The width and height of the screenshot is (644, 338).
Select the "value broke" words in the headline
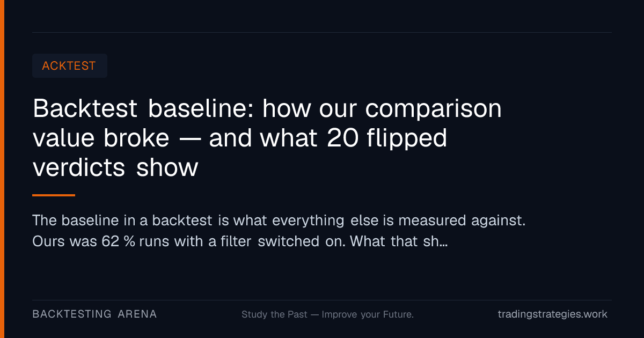point(101,138)
